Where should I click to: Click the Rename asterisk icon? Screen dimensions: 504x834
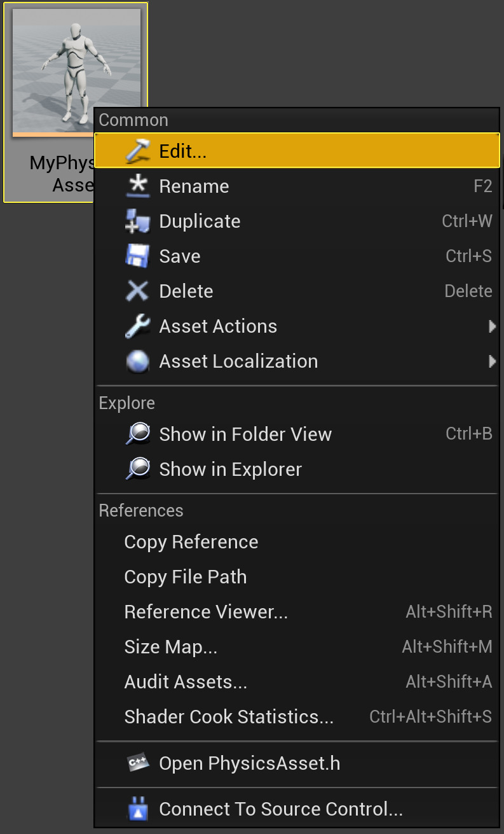coord(137,186)
